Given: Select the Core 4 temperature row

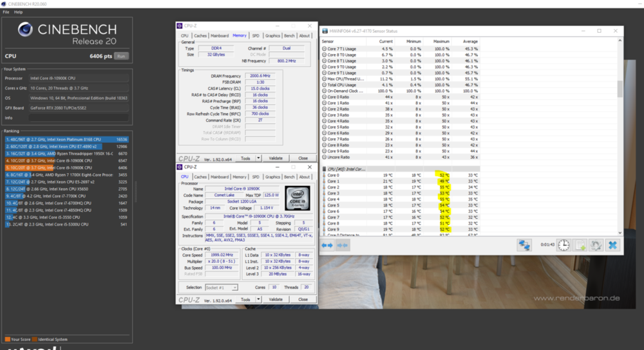Looking at the screenshot, I should [401, 199].
